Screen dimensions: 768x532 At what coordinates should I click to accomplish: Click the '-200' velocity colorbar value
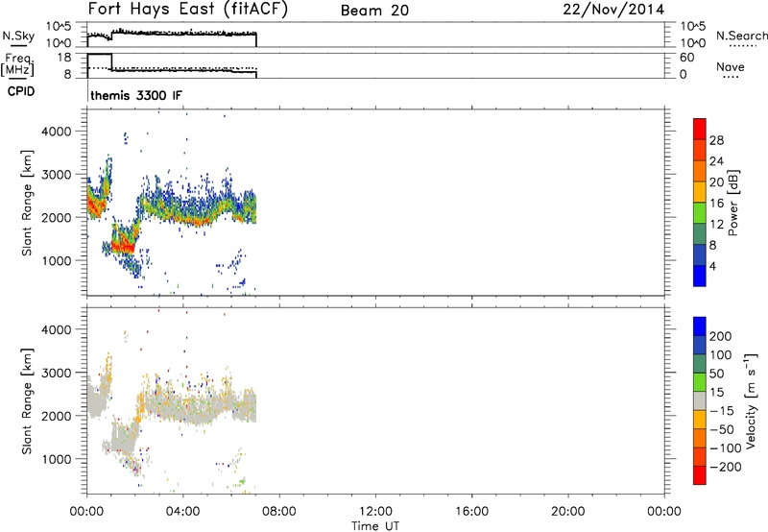click(x=725, y=467)
